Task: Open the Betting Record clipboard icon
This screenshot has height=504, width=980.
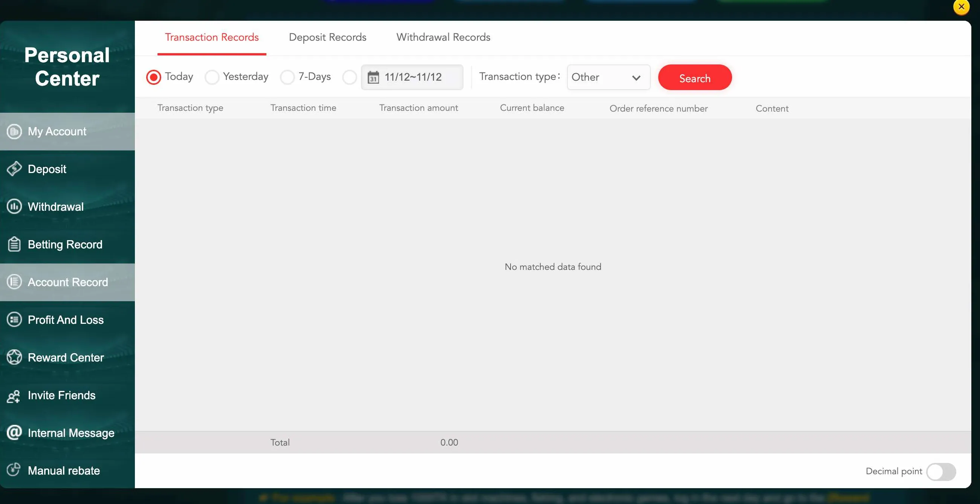Action: coord(14,244)
